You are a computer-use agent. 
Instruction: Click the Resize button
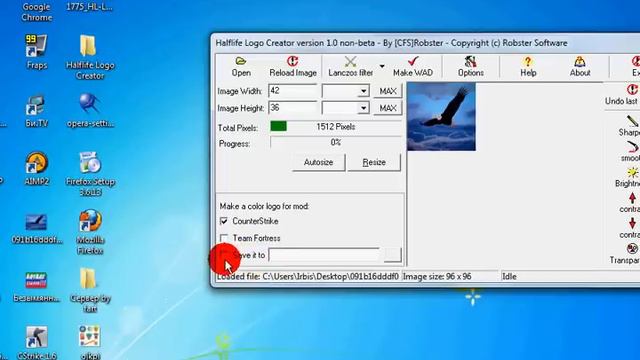(374, 162)
